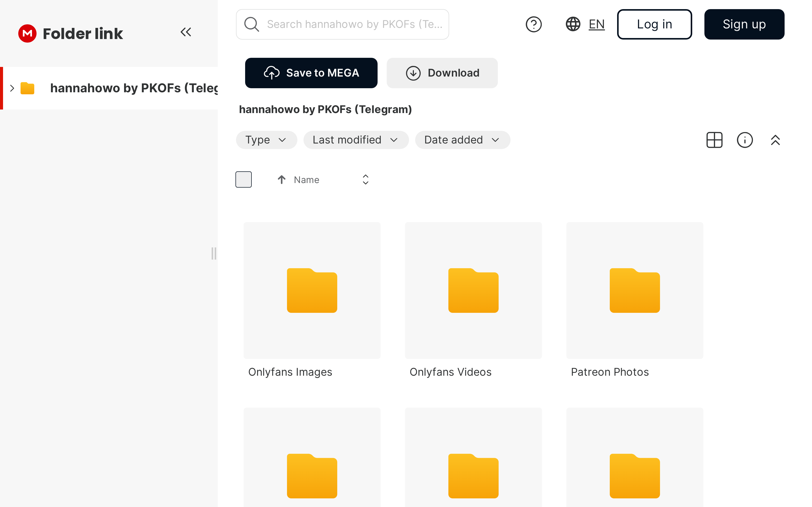Switch to grid view icon

[x=714, y=140]
